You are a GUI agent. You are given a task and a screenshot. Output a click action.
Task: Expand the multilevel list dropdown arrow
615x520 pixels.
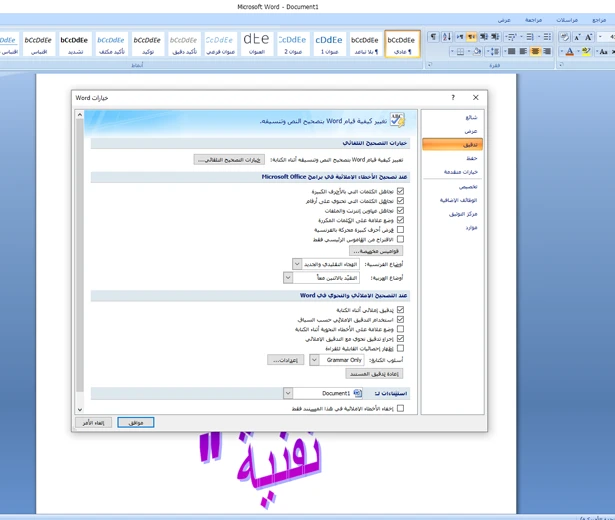pyautogui.click(x=506, y=37)
